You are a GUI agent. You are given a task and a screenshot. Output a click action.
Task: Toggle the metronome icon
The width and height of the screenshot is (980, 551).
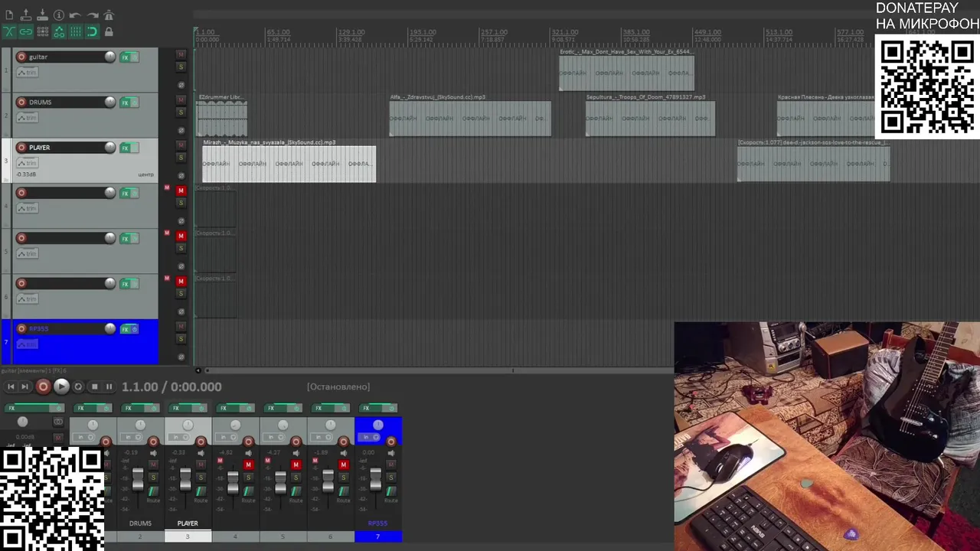tap(109, 15)
